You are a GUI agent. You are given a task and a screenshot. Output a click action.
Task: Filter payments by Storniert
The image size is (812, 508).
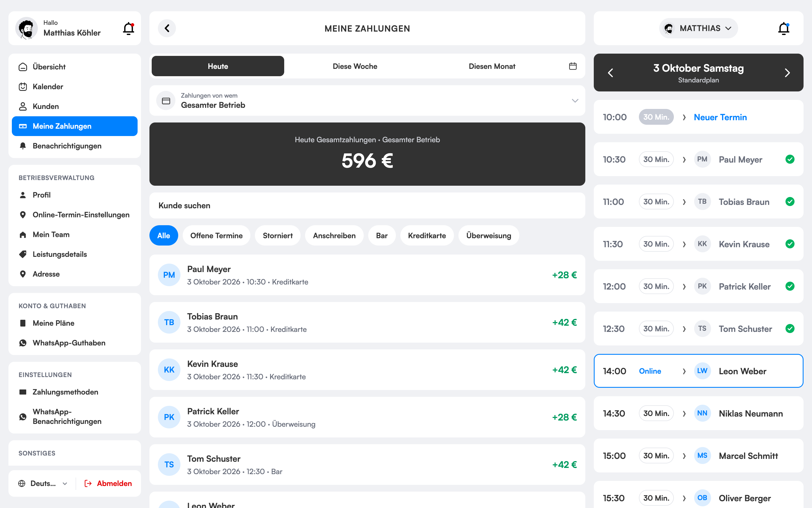(x=277, y=236)
